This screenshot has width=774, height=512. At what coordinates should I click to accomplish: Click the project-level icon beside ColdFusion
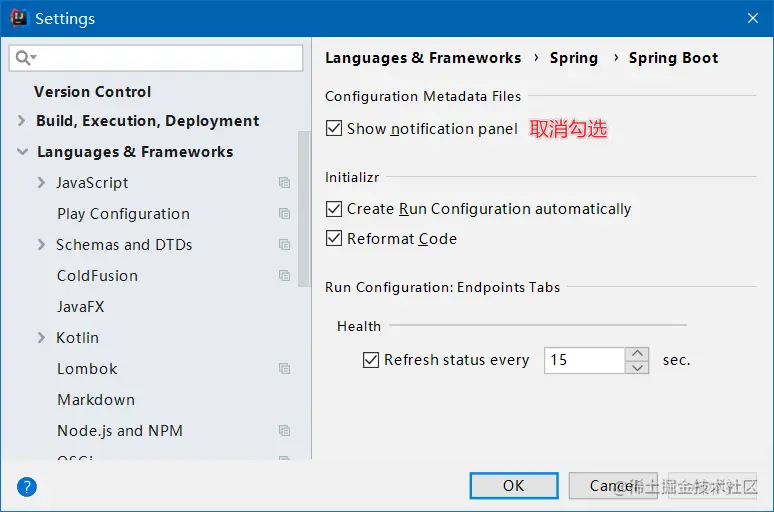pyautogui.click(x=284, y=276)
